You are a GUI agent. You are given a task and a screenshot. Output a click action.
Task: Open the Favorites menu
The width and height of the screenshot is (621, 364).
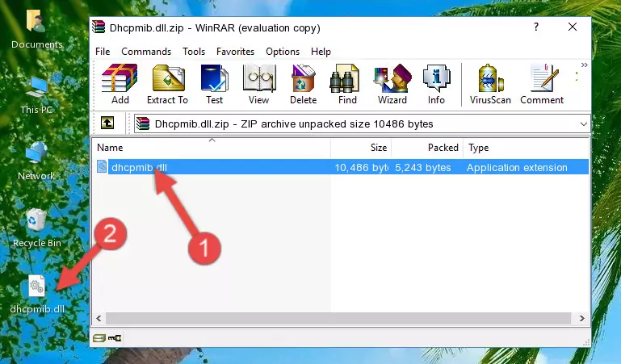235,52
